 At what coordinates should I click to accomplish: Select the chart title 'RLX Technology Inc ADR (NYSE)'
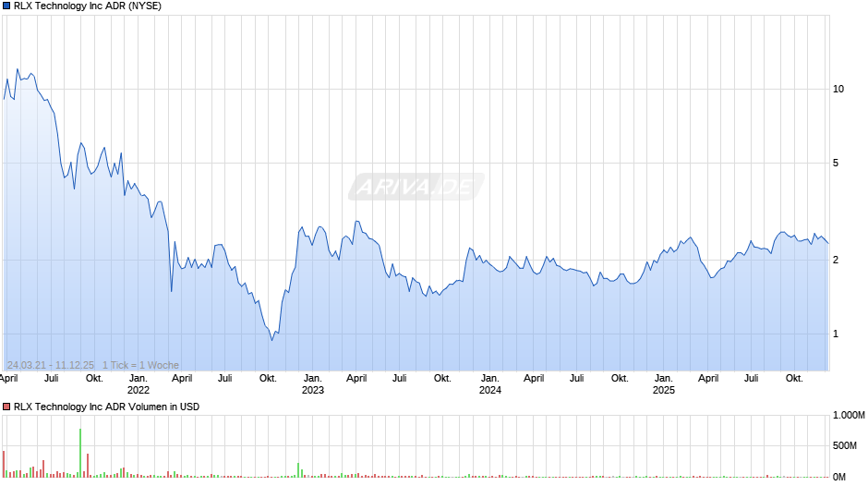(88, 6)
